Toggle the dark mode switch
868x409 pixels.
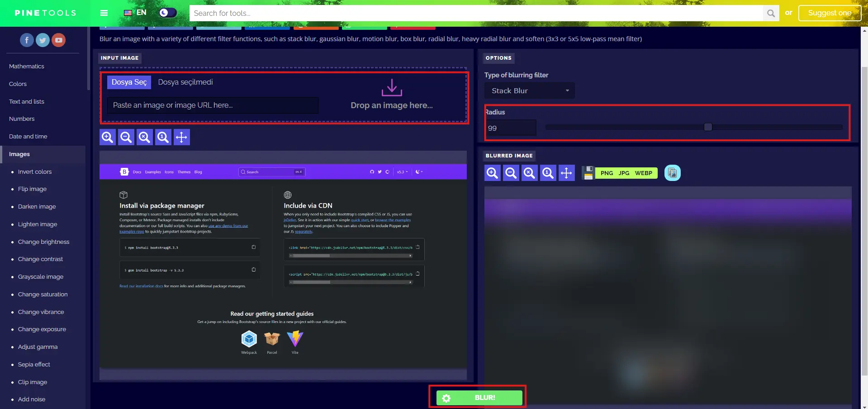(168, 13)
